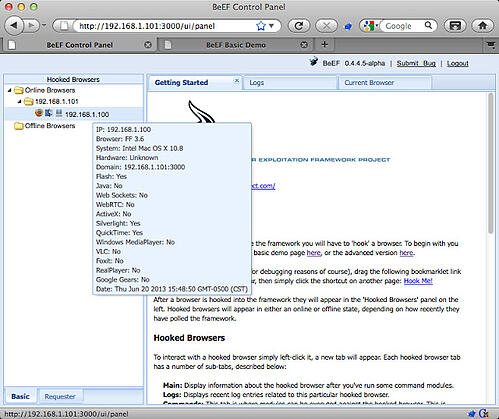Bookmark page with the star icon
The image size is (499, 419).
261,26
